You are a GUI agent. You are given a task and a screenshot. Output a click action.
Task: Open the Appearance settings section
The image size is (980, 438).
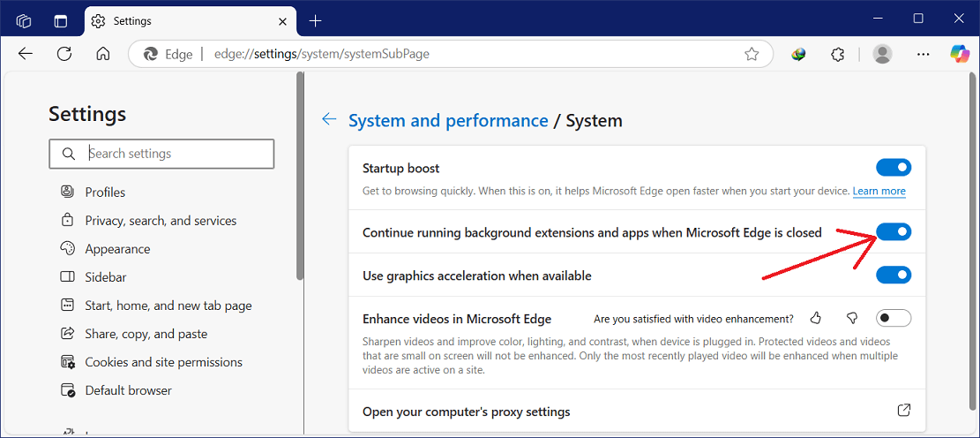117,249
